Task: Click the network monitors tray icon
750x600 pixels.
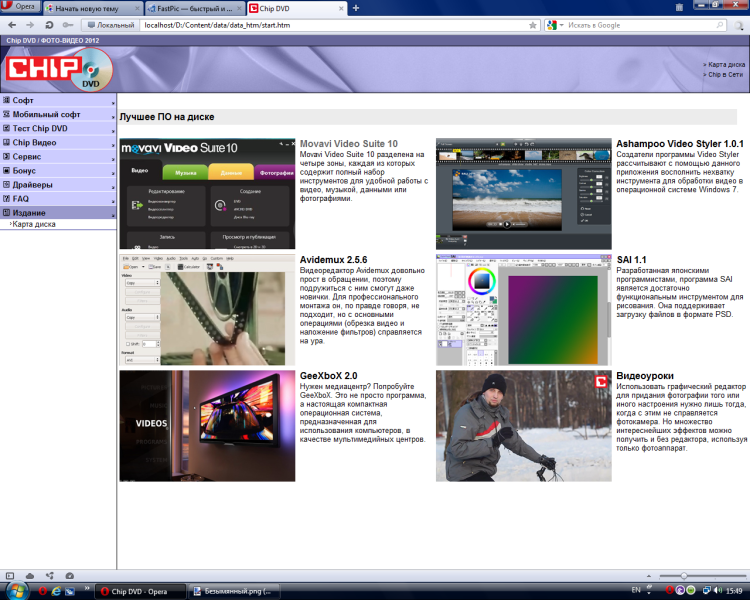Action: click(x=706, y=590)
